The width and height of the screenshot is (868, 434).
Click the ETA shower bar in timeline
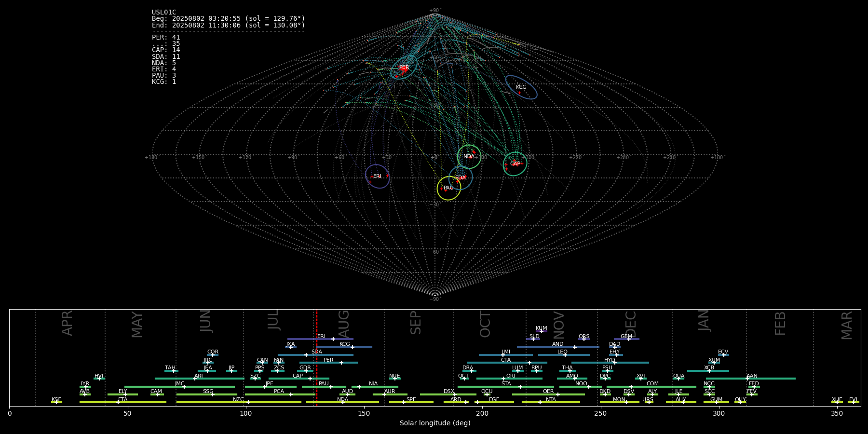click(123, 402)
